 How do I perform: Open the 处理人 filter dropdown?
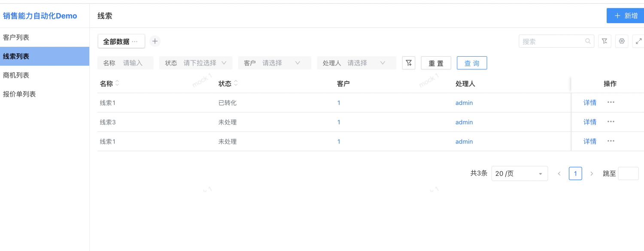coord(357,63)
